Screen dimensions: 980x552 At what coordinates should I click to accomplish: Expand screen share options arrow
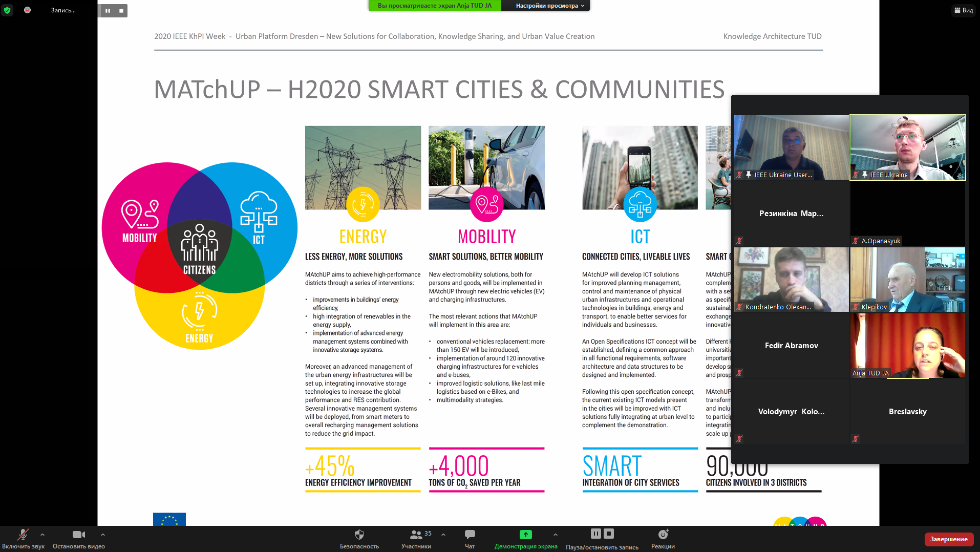pyautogui.click(x=556, y=535)
